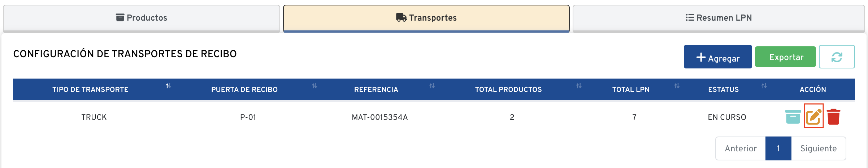
Task: Sort by Tipo de Transporte column
Action: pyautogui.click(x=168, y=86)
